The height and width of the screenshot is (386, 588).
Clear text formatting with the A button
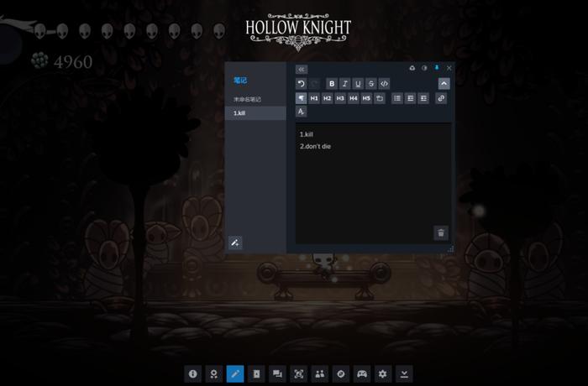tap(301, 112)
